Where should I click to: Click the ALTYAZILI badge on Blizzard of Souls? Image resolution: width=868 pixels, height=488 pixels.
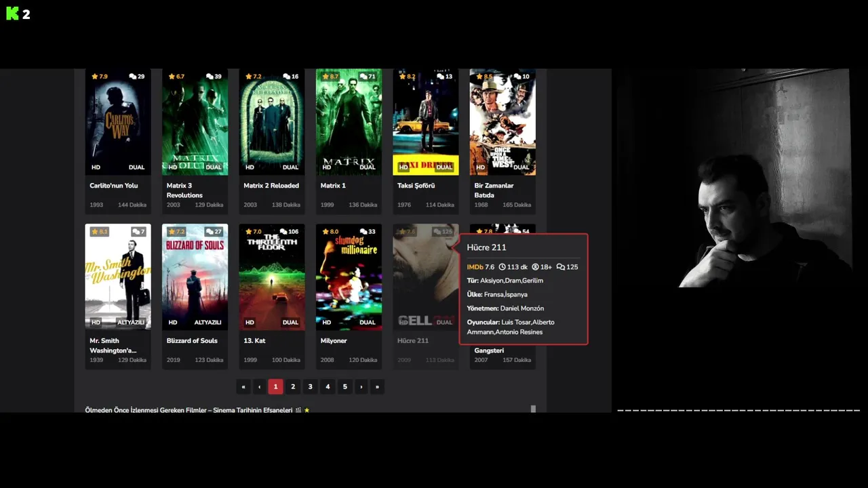coord(208,323)
